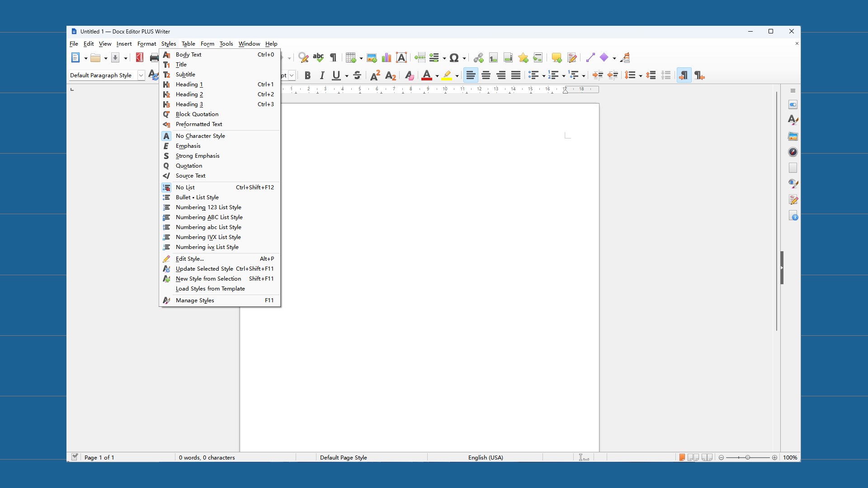The image size is (868, 488).
Task: Open the sidebar Properties icon
Action: (793, 105)
